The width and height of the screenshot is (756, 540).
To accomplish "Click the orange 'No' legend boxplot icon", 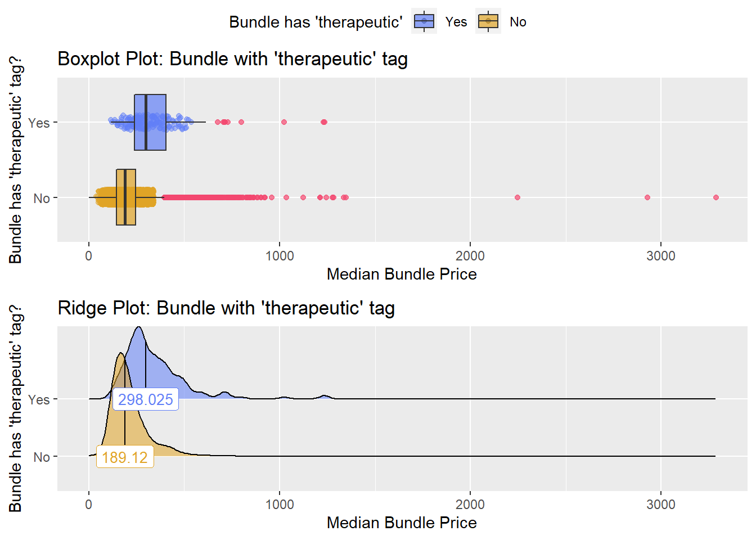I will pyautogui.click(x=488, y=21).
